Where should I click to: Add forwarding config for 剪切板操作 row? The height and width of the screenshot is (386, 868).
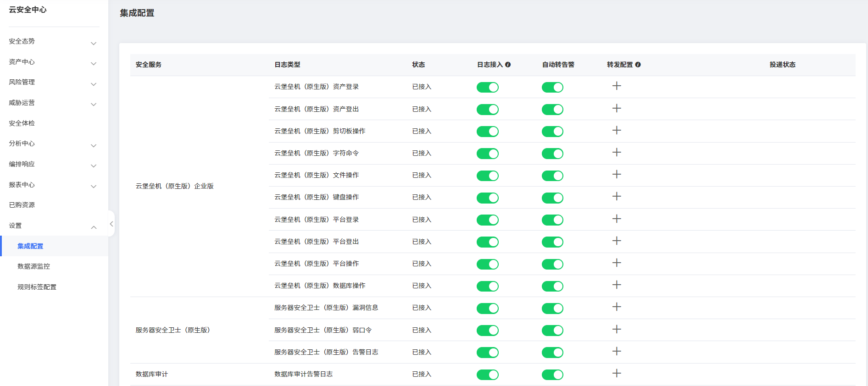pyautogui.click(x=617, y=130)
